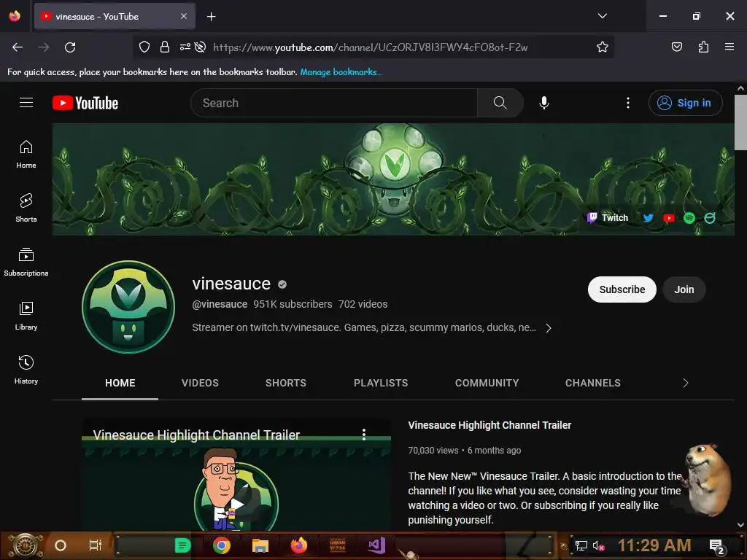Viewport: 747px width, 560px height.
Task: List all tabs with dropdown arrow
Action: coord(602,16)
